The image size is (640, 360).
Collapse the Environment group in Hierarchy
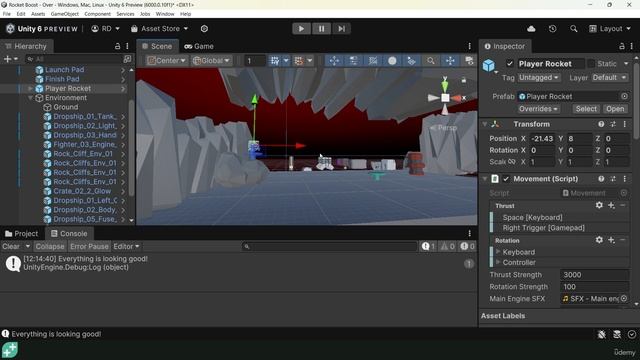[x=30, y=98]
